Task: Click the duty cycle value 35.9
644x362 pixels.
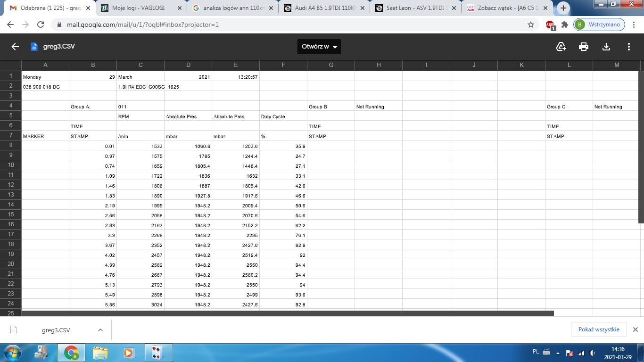Action: 283,146
